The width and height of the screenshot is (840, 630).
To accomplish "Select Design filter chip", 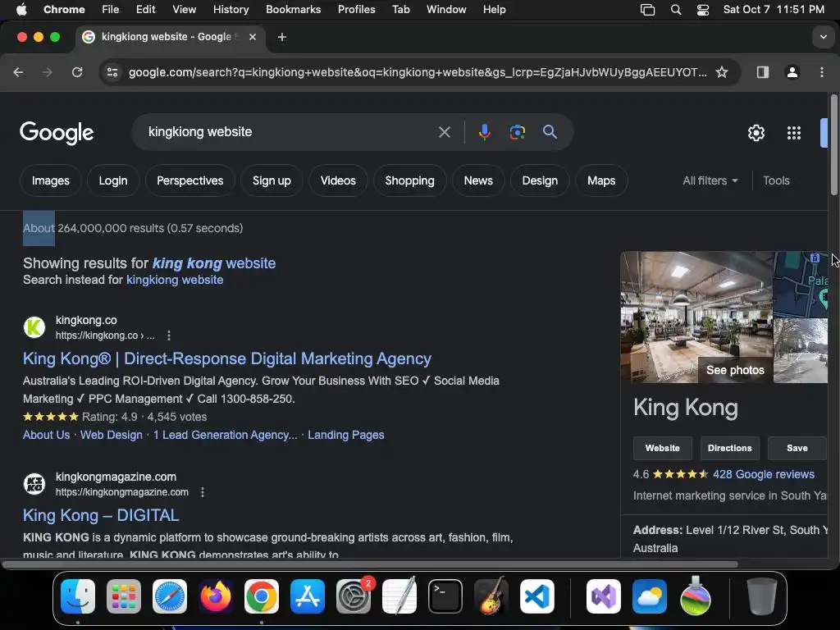I will [540, 180].
